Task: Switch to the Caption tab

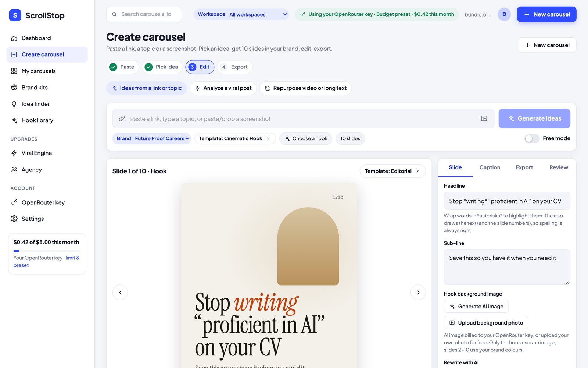Action: click(490, 167)
